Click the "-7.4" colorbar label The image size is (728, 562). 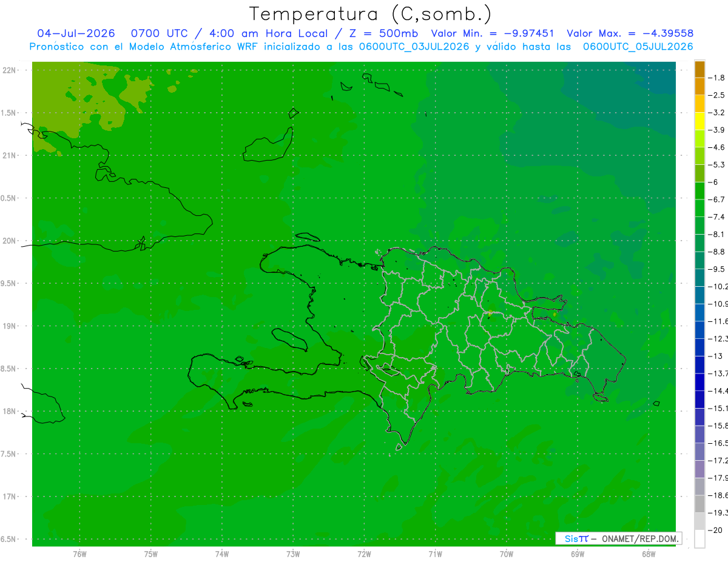pos(716,217)
